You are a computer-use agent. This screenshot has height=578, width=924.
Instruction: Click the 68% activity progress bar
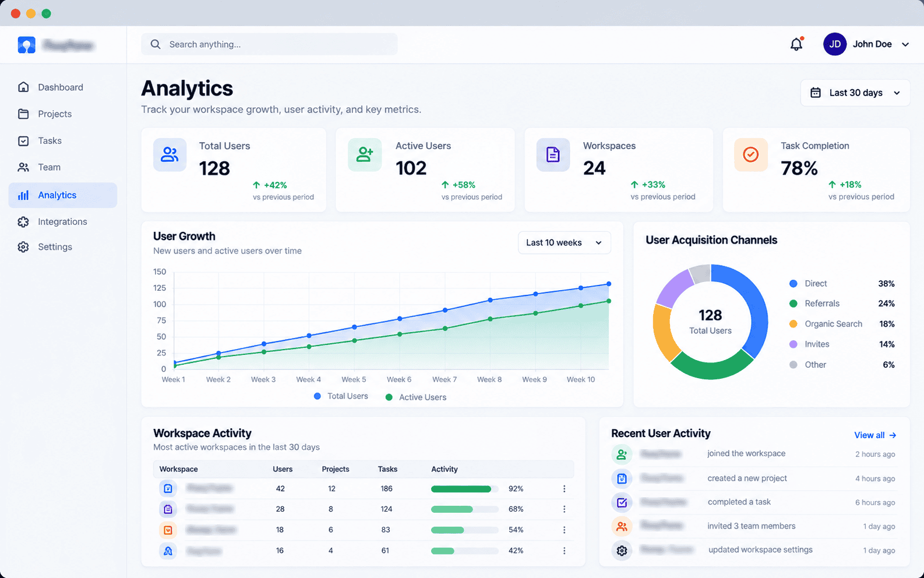tap(464, 509)
